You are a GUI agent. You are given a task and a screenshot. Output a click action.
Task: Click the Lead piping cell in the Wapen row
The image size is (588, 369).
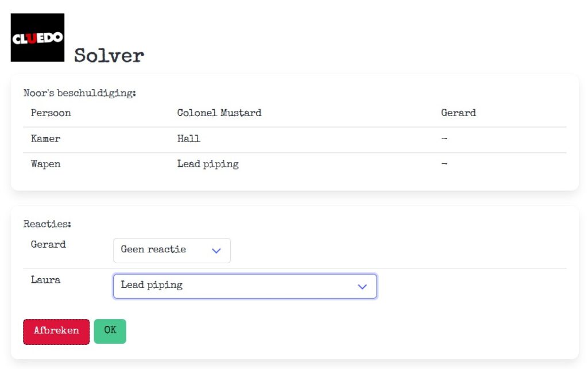tap(207, 164)
